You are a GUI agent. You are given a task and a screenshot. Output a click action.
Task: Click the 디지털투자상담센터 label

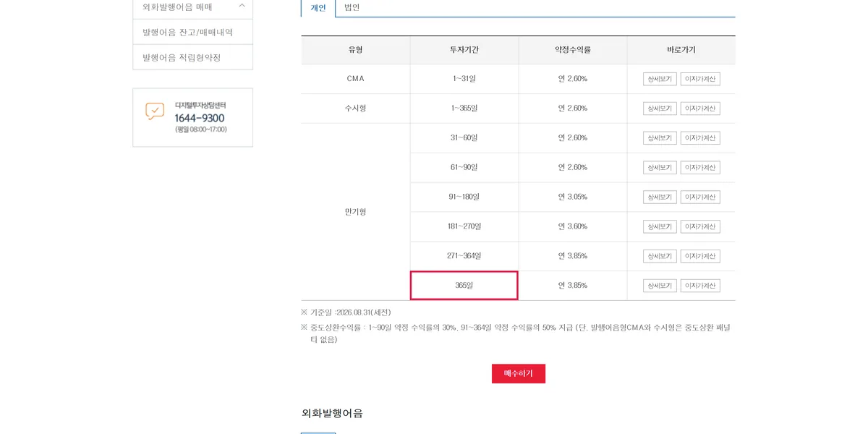200,106
